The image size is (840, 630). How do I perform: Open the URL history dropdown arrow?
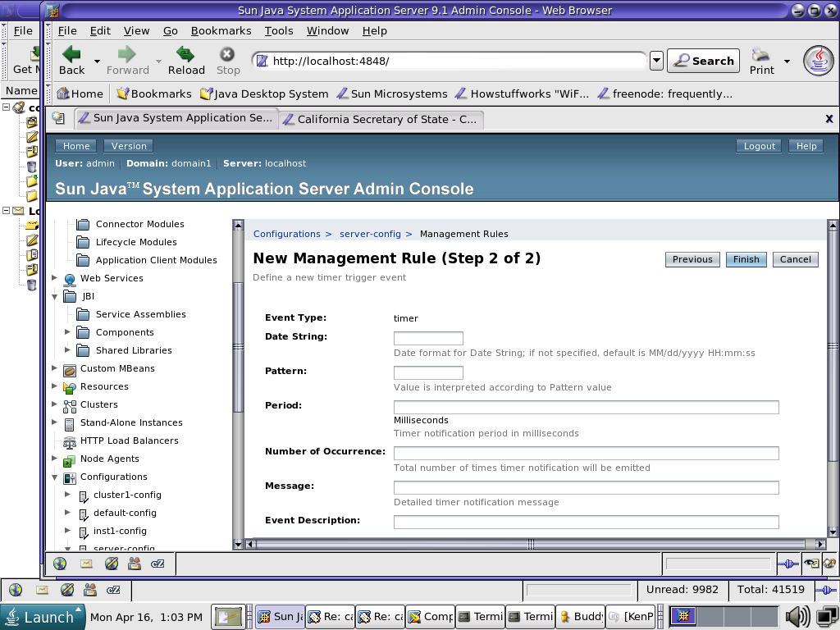[x=656, y=61]
